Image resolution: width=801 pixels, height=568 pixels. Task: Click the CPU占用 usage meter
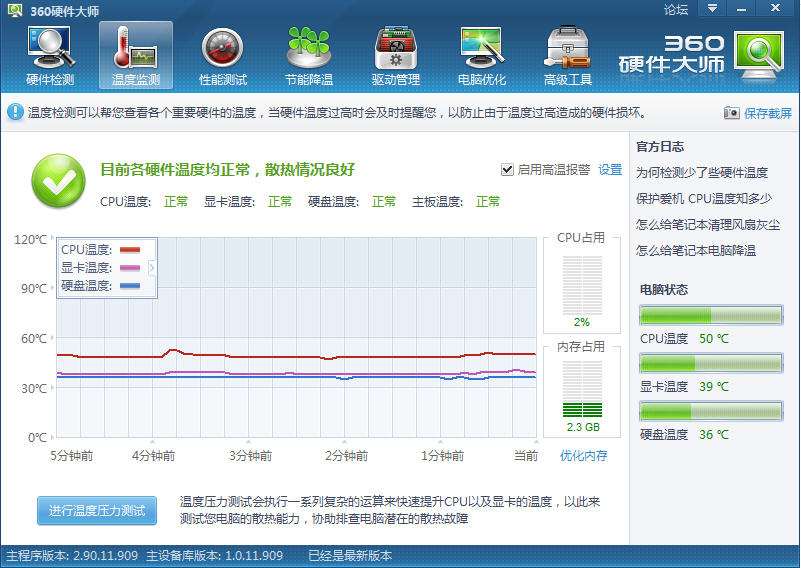[x=582, y=285]
